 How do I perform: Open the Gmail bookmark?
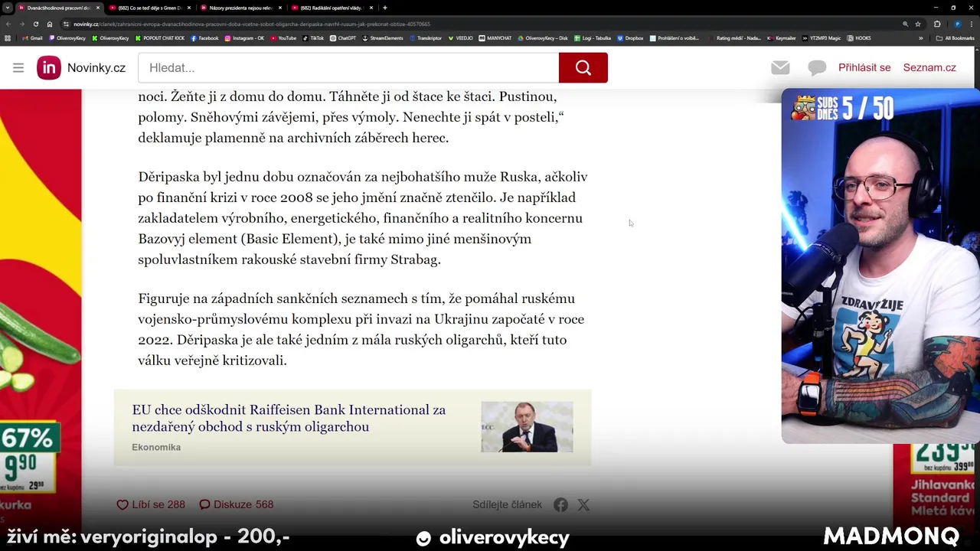(x=32, y=38)
